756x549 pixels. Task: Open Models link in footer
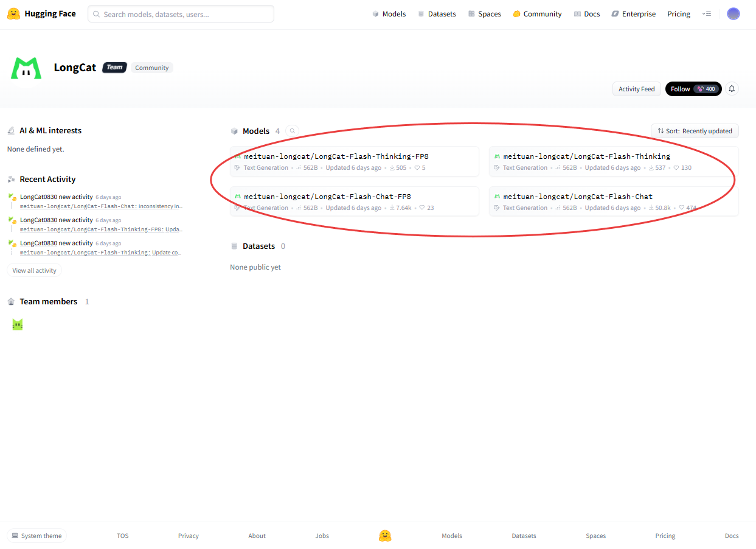[452, 536]
